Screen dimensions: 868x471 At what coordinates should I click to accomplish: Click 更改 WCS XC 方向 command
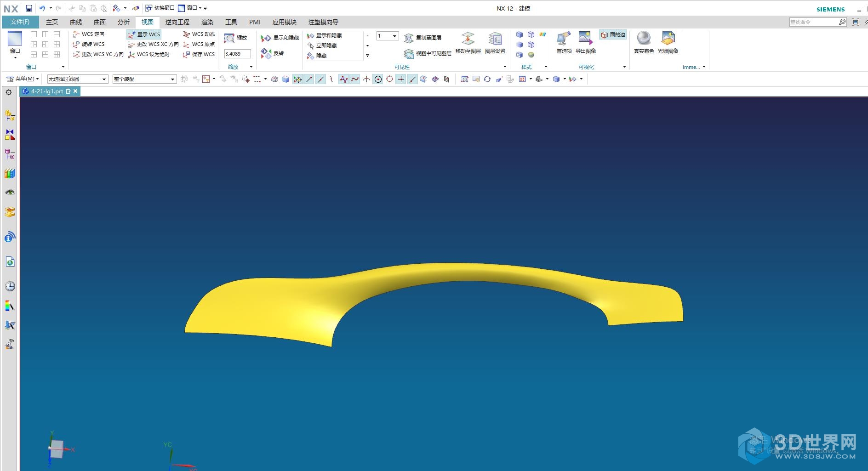click(x=153, y=44)
